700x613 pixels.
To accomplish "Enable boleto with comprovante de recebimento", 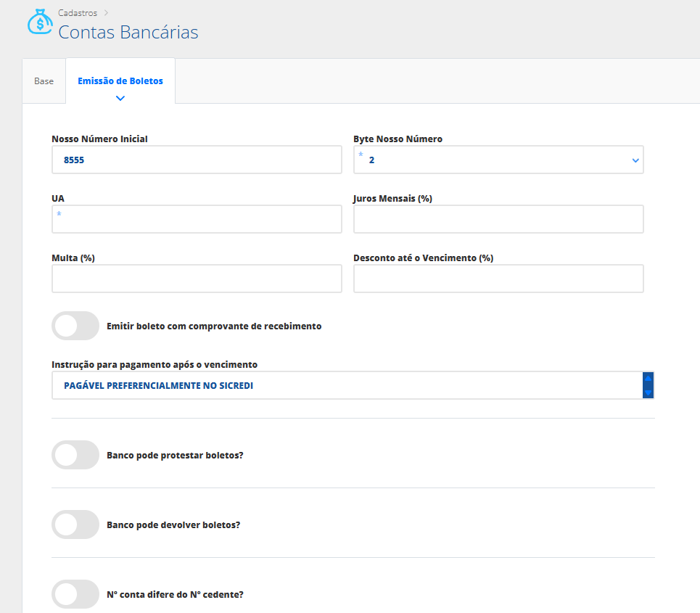I will (x=75, y=326).
